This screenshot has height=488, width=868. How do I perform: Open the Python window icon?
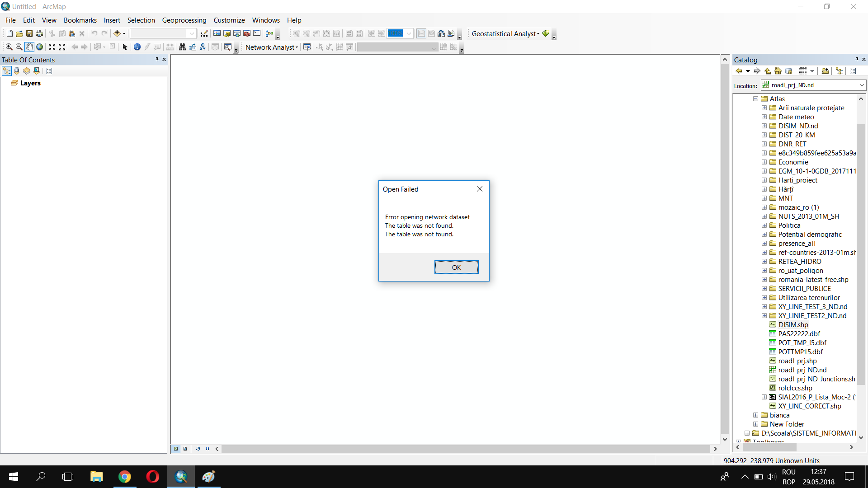click(x=257, y=33)
